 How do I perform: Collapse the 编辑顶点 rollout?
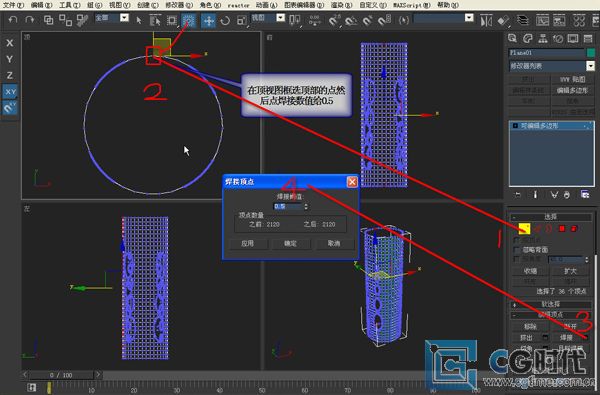pyautogui.click(x=551, y=315)
